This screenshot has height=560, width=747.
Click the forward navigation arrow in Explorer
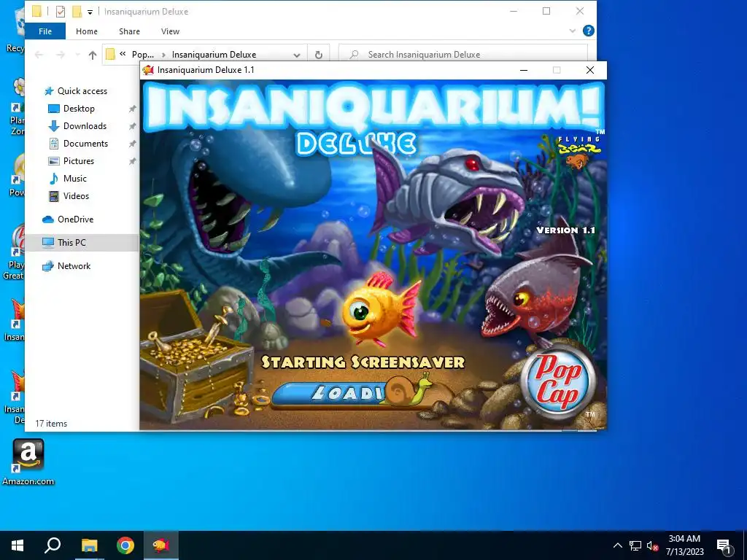click(x=61, y=55)
